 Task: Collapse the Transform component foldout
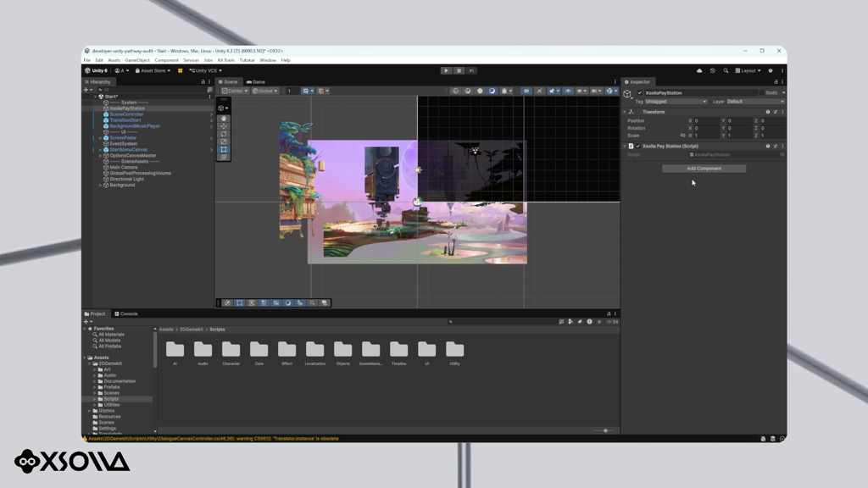click(625, 112)
